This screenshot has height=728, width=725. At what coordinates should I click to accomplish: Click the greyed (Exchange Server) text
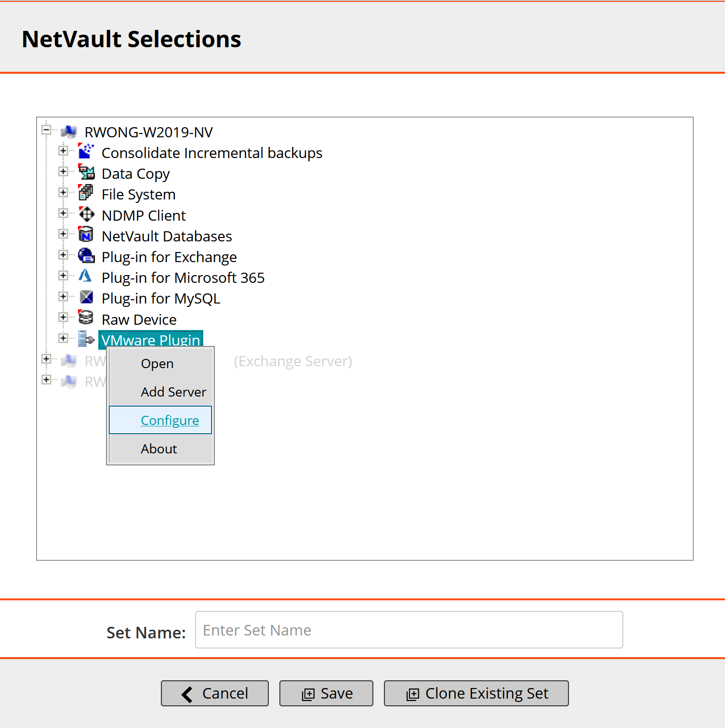pyautogui.click(x=293, y=361)
